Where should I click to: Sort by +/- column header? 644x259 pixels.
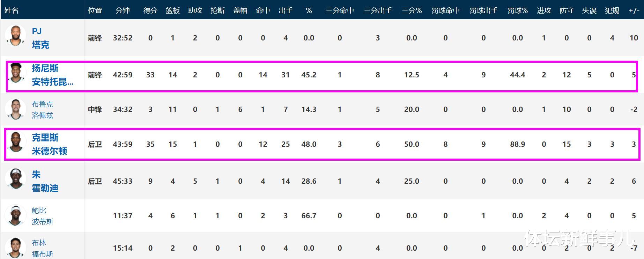click(634, 10)
